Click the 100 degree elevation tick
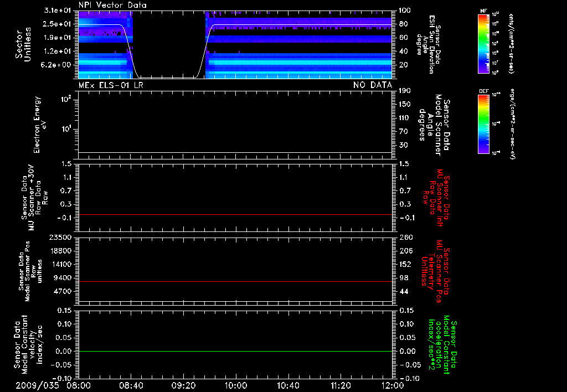 (405, 11)
